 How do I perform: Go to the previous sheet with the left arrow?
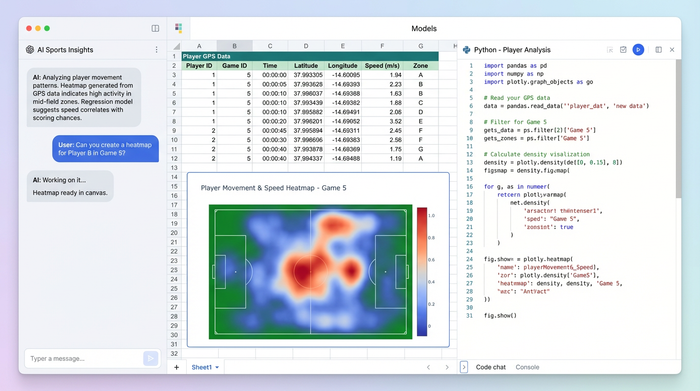428,367
